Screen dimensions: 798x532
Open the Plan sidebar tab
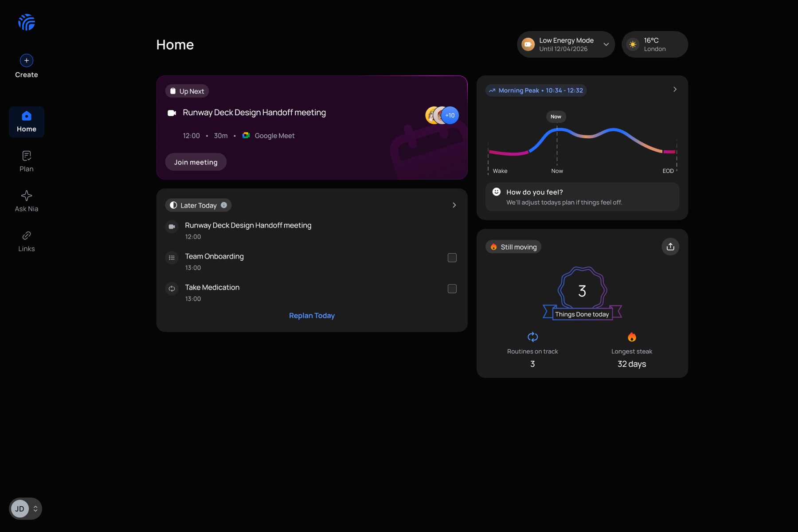click(x=27, y=162)
